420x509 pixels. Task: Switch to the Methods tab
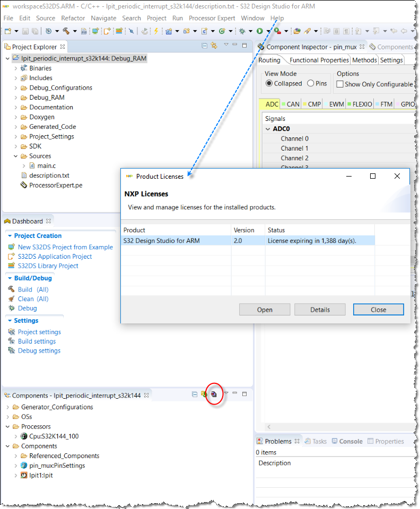point(364,60)
